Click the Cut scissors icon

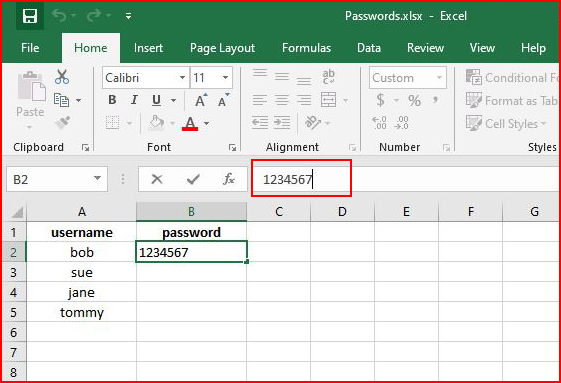tap(62, 77)
